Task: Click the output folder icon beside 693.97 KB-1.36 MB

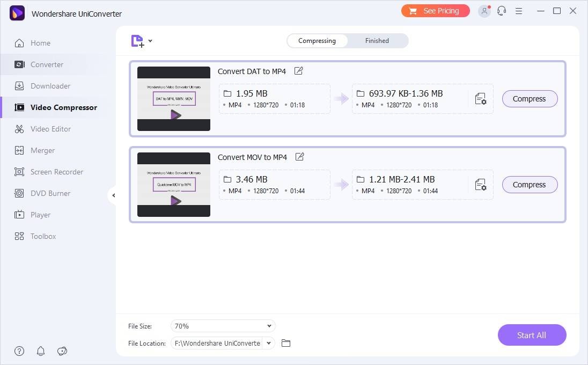Action: pyautogui.click(x=361, y=93)
